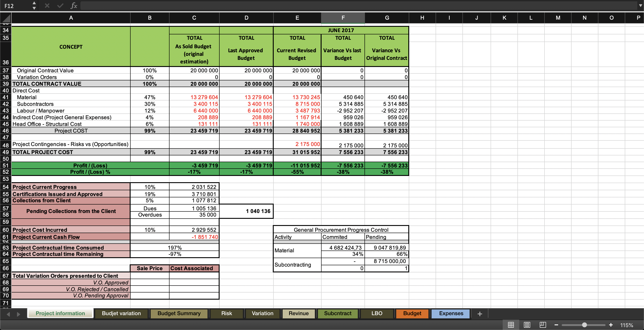Select the TOTAL CONTRACT VALUE cell
Viewport: 644px width, 330px height.
coord(71,84)
